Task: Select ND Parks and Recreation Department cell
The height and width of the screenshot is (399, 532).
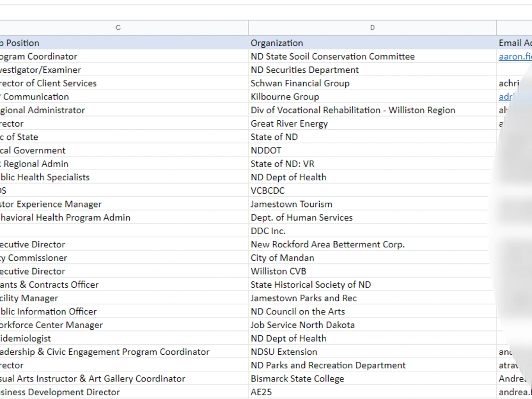Action: click(372, 365)
